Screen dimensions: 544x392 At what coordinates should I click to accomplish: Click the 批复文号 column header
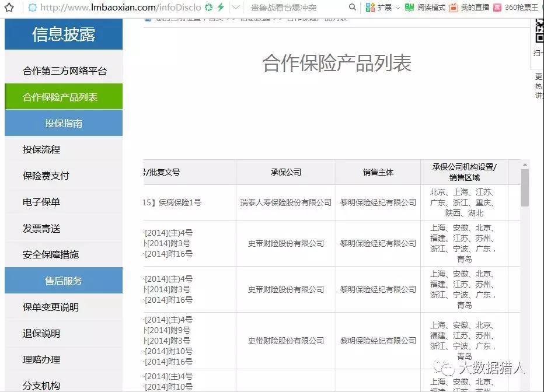190,172
